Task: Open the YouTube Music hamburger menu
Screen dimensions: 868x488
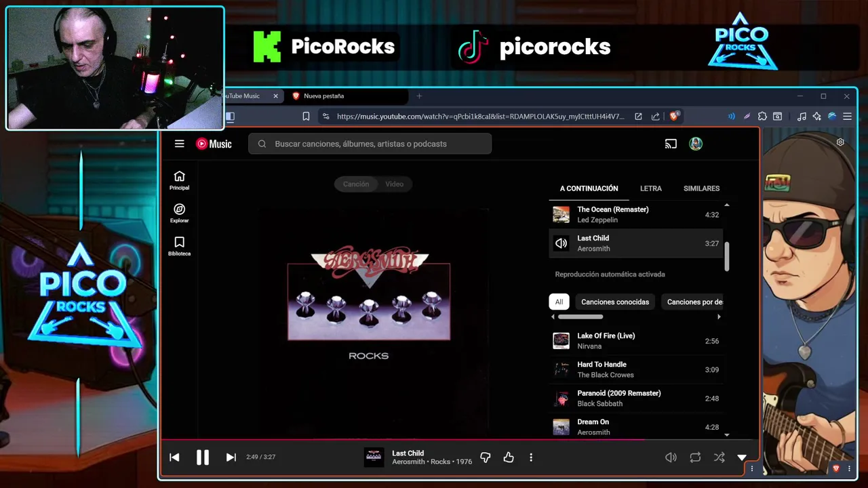Action: (x=179, y=144)
